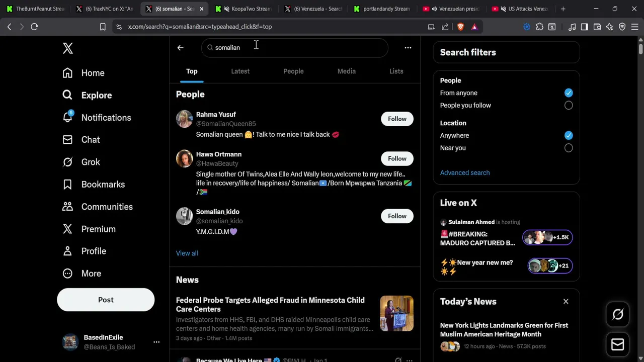Open the floating Grok button
Screen dimensions: 644x362
tap(618, 314)
